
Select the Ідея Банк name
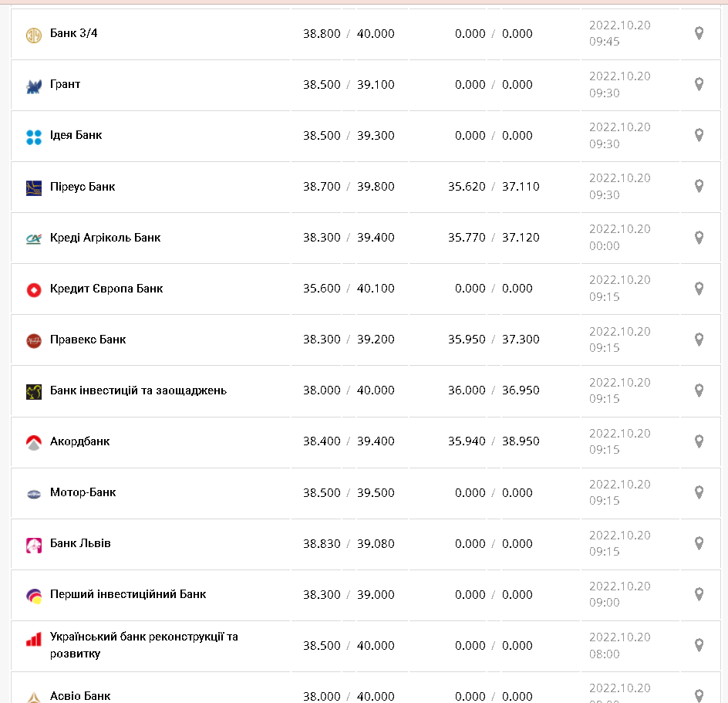tap(76, 135)
